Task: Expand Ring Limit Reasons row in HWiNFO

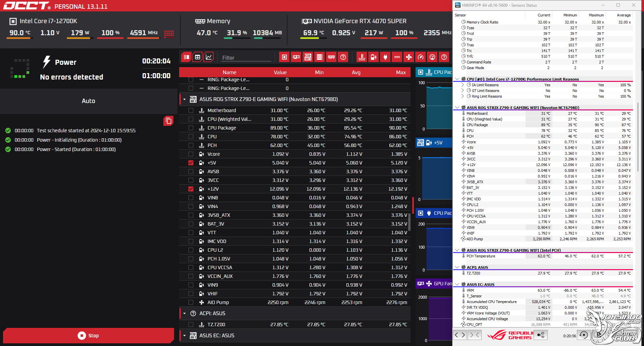Action: 463,96
